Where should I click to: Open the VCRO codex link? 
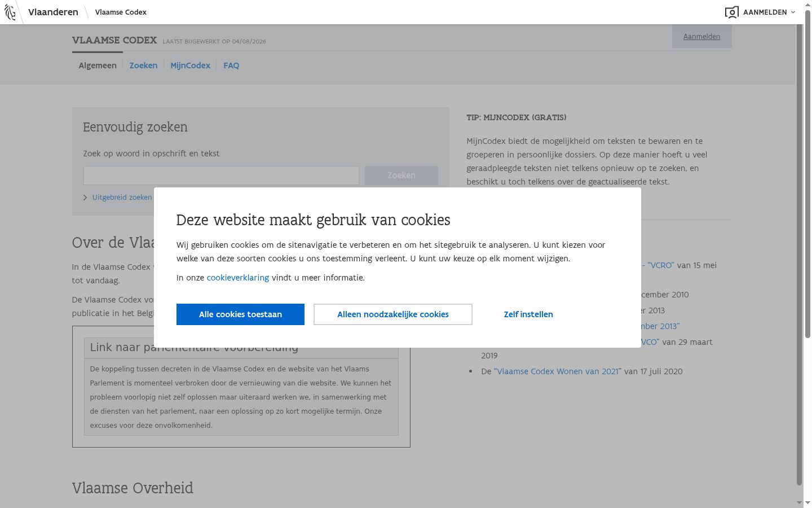click(x=660, y=265)
